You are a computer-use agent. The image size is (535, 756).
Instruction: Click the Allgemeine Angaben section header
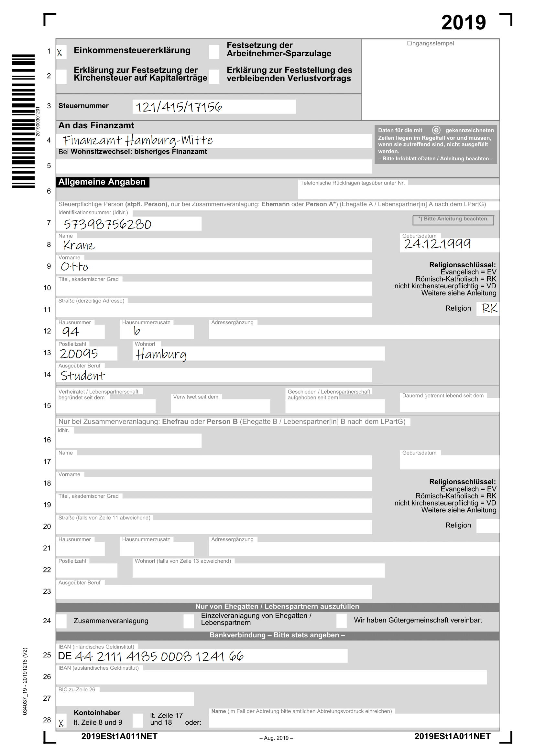[x=103, y=182]
